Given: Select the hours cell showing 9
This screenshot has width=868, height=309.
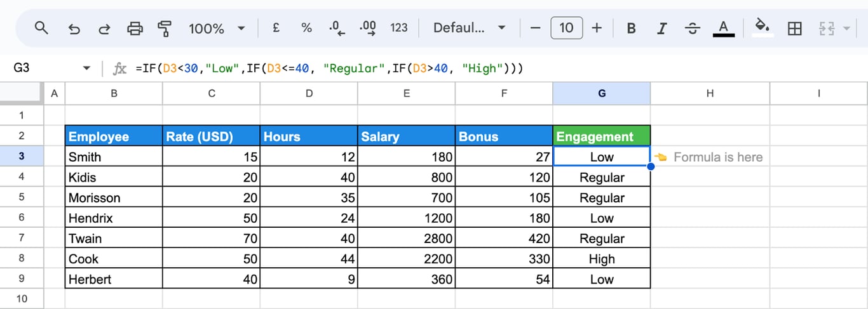Looking at the screenshot, I should point(309,279).
